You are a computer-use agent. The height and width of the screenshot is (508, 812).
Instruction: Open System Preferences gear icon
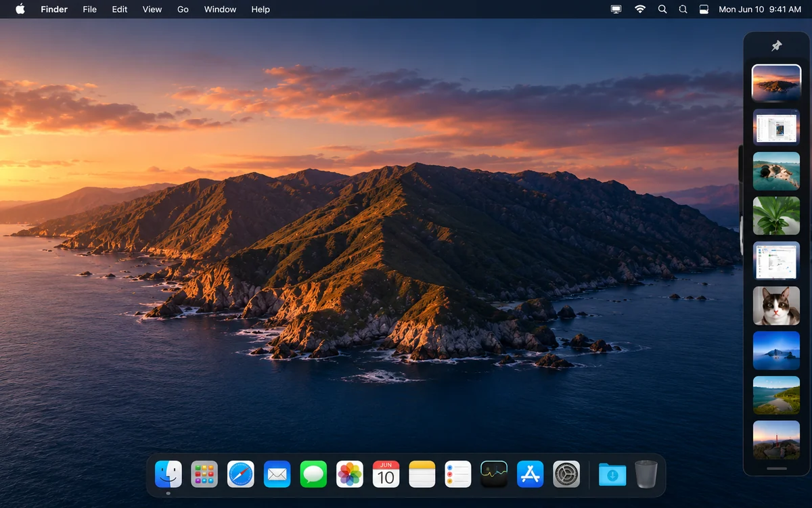[x=566, y=474]
